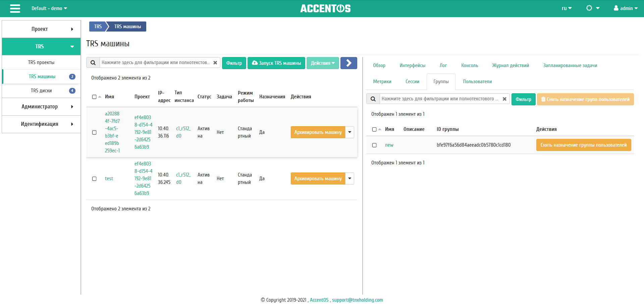Archive machine a202884f-7fd7
This screenshot has height=304, width=644.
[318, 132]
